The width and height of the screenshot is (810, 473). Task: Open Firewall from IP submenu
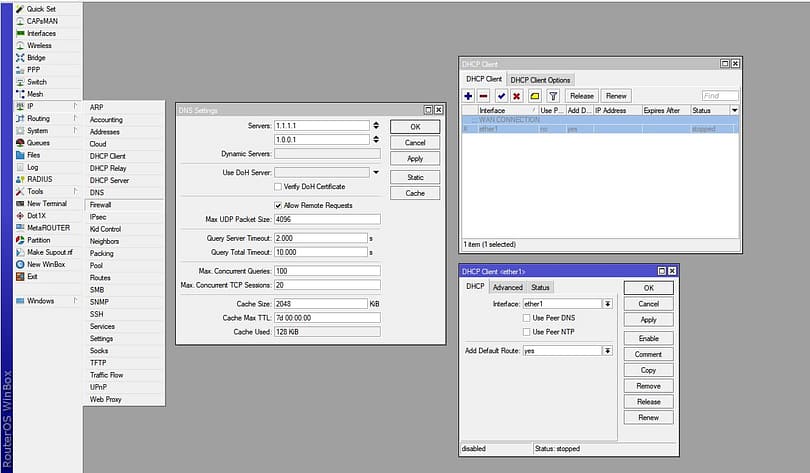(x=123, y=205)
